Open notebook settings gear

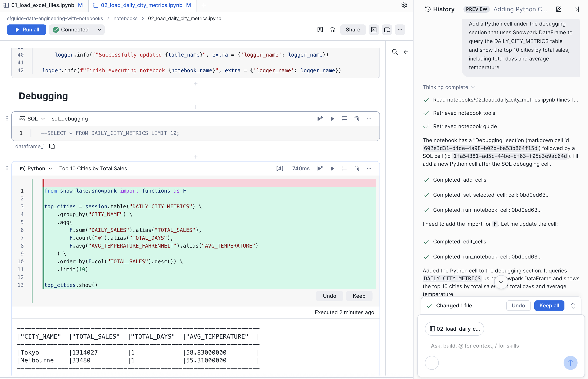pos(404,5)
